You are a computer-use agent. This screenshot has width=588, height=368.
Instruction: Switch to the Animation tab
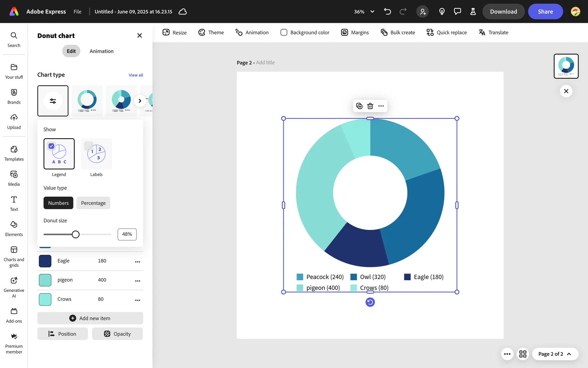pos(101,51)
